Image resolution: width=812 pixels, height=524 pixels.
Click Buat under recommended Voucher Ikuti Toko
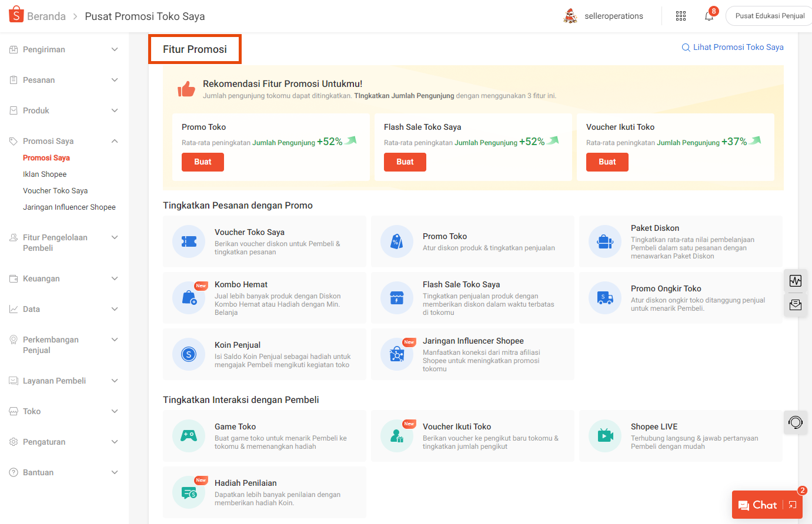[607, 162]
